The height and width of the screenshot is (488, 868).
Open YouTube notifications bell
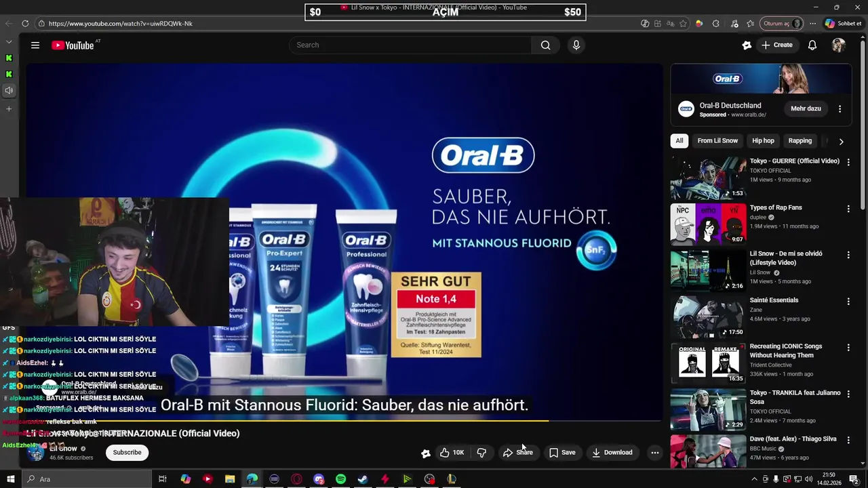(812, 45)
